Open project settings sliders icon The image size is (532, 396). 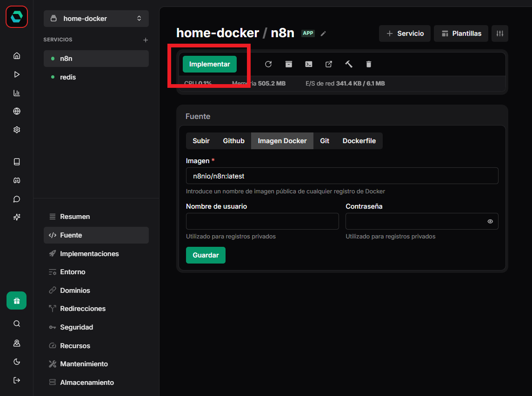pos(500,33)
